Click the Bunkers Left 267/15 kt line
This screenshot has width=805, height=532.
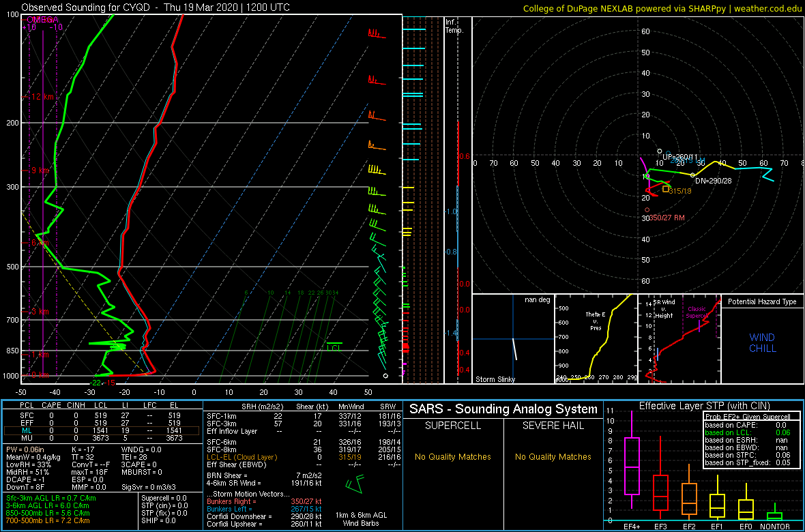pos(264,508)
